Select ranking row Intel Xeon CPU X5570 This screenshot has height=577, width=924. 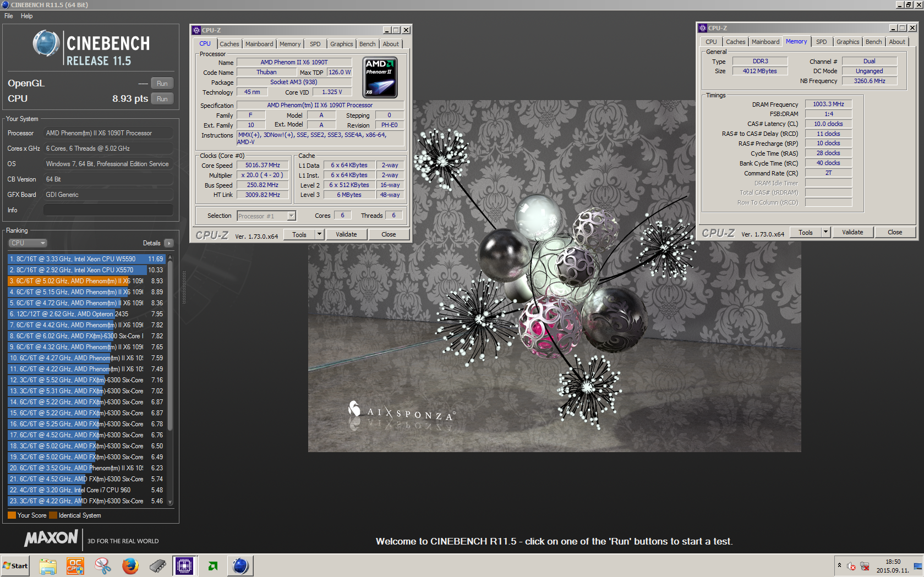click(87, 270)
